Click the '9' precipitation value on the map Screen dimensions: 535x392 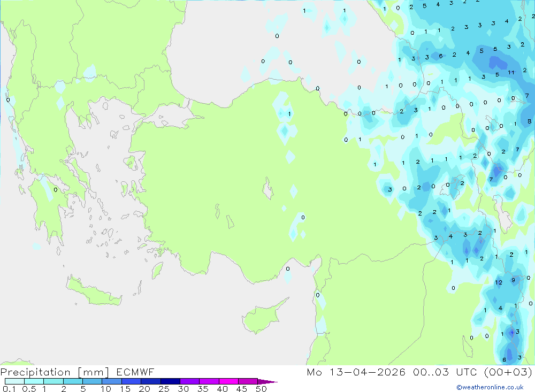[513, 280]
